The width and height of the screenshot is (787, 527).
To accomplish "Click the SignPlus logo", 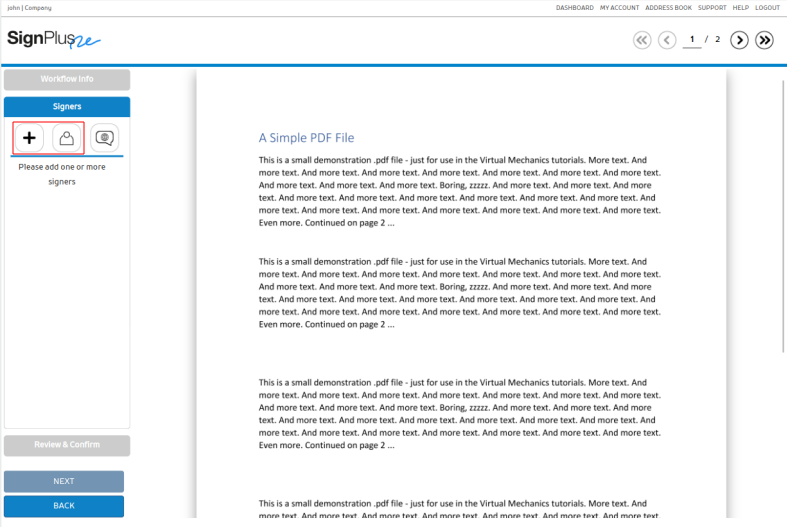I will pos(53,39).
